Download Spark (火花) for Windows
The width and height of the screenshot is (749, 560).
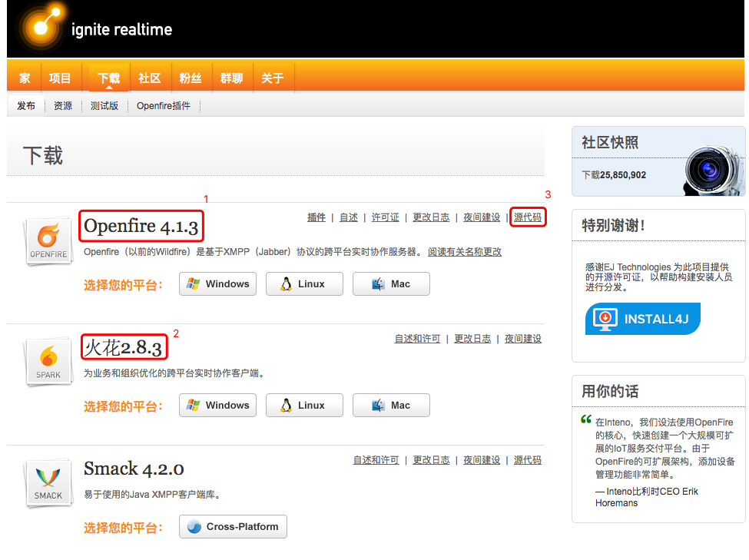[218, 405]
